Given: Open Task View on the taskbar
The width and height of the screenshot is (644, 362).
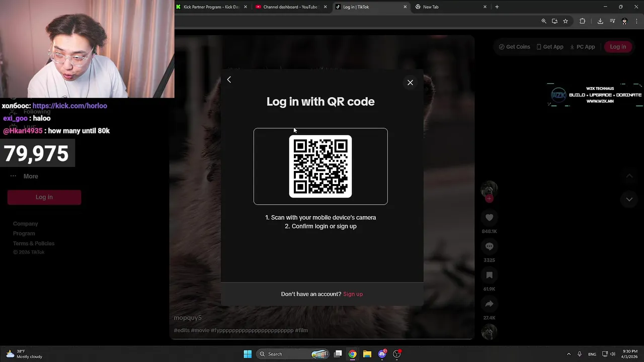Looking at the screenshot, I should [x=338, y=354].
